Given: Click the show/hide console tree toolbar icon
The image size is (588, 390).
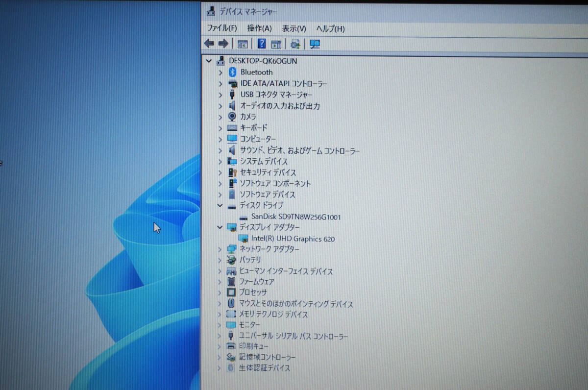Looking at the screenshot, I should 242,44.
